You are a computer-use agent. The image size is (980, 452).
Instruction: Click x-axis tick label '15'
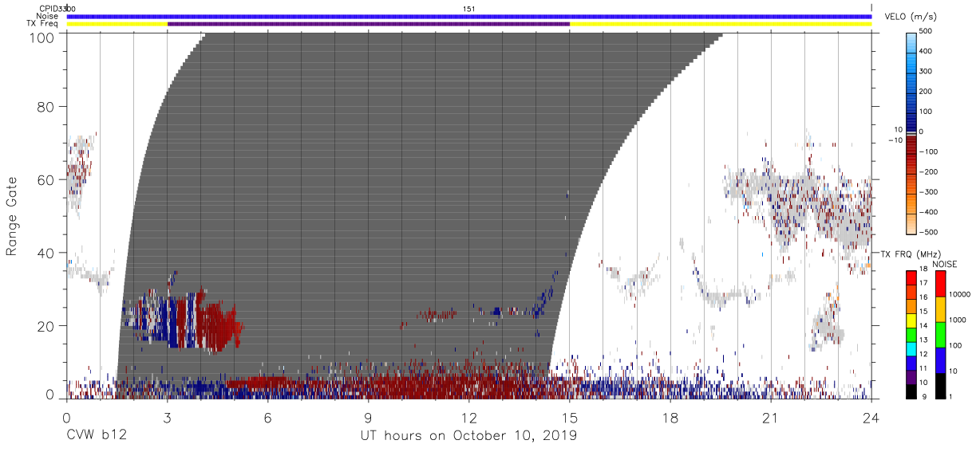pos(570,418)
